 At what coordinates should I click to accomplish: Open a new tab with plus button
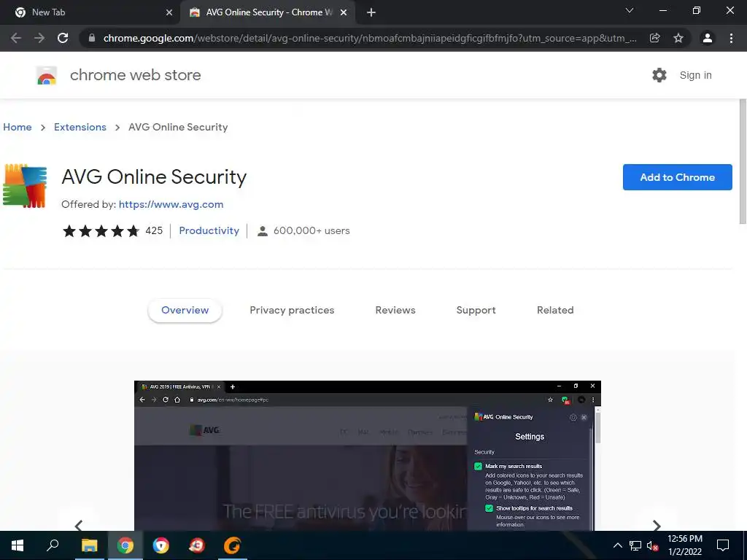coord(371,12)
